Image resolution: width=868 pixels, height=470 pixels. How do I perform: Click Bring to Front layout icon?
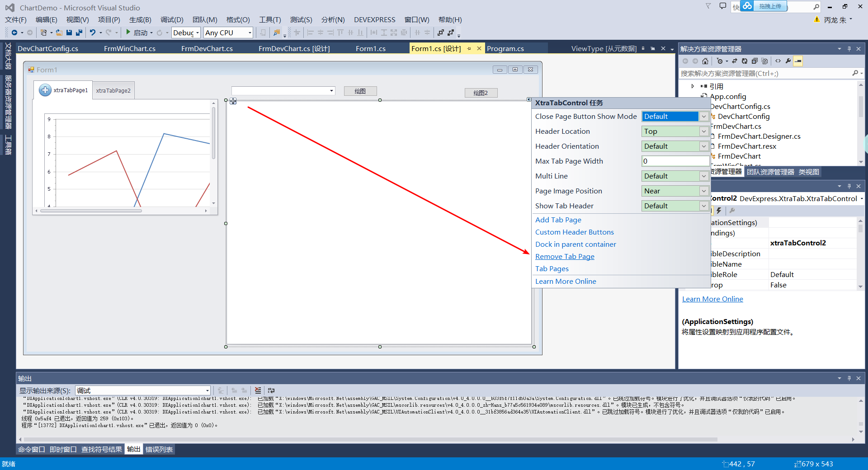[441, 33]
